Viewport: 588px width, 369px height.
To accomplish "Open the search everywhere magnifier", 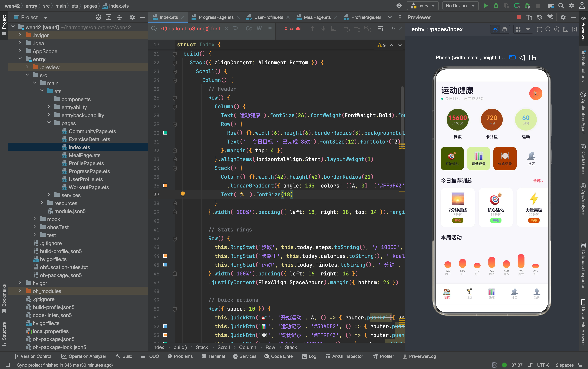I will (x=561, y=6).
